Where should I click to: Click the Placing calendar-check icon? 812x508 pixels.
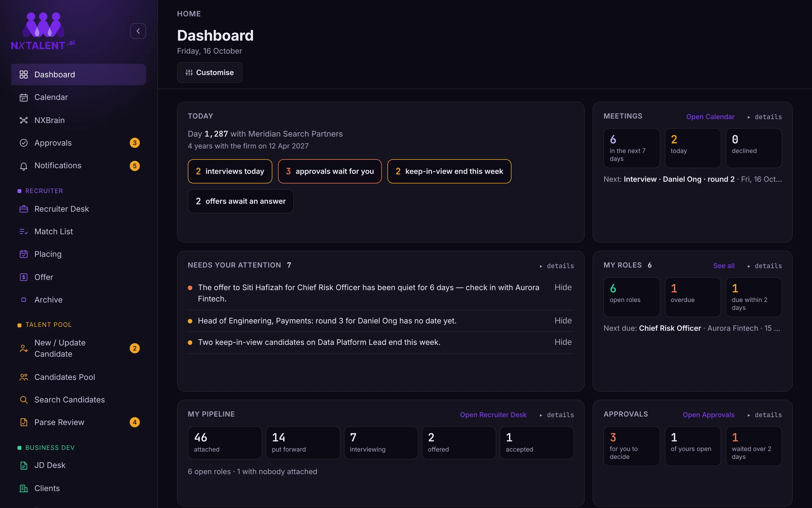[x=24, y=254]
